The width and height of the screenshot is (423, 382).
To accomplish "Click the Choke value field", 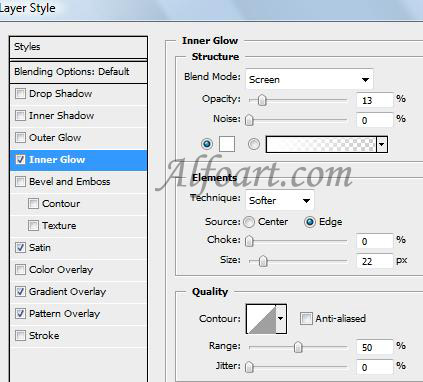I will pos(375,241).
